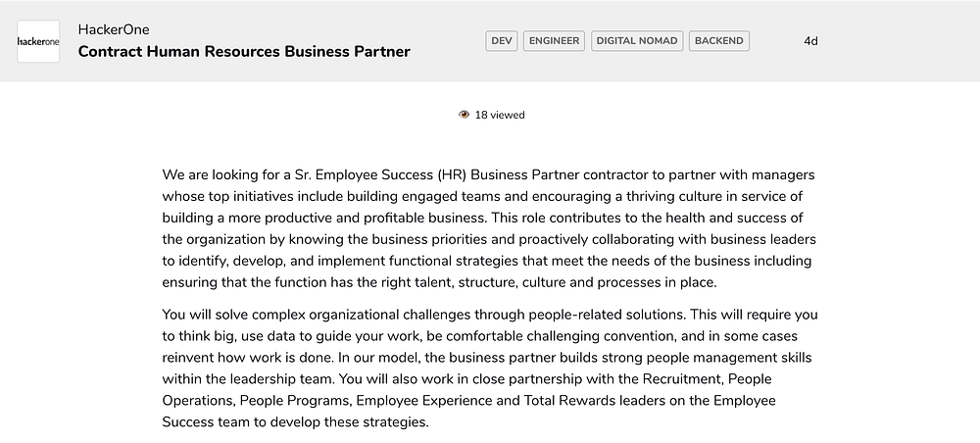The image size is (980, 443).
Task: Open the Contract Human Resources Business Partner listing
Action: click(244, 51)
